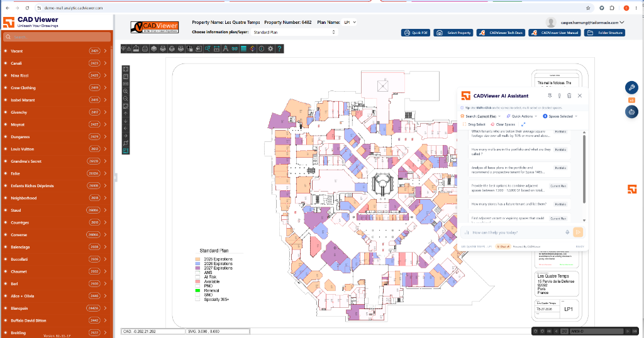Click the expand arrows icon beside Clear Spaces

point(523,124)
